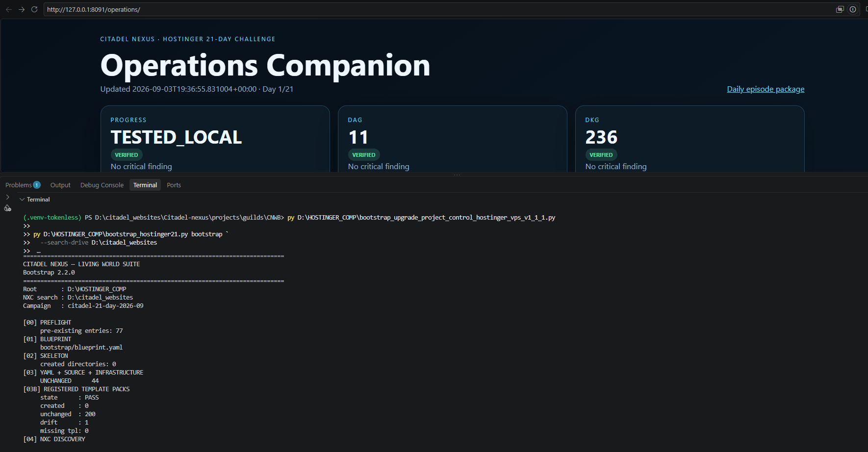Image resolution: width=868 pixels, height=452 pixels.
Task: Click the unchanged : 200 terminal line
Action: [68, 414]
